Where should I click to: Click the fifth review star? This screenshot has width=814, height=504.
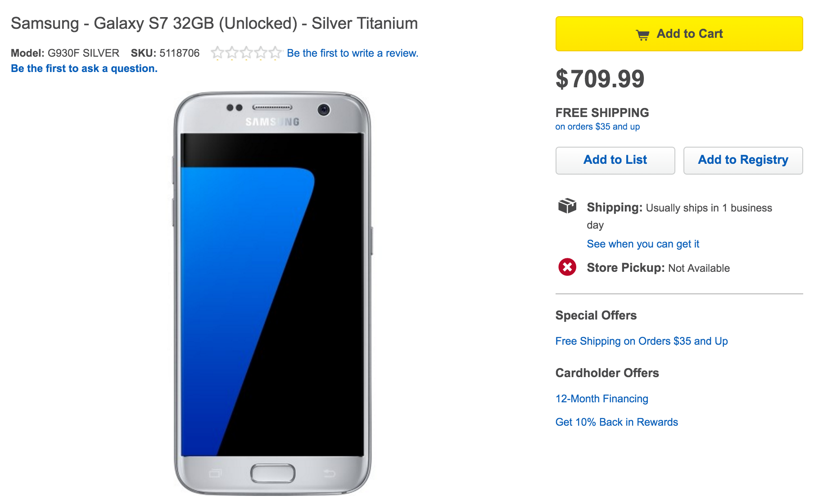(275, 53)
